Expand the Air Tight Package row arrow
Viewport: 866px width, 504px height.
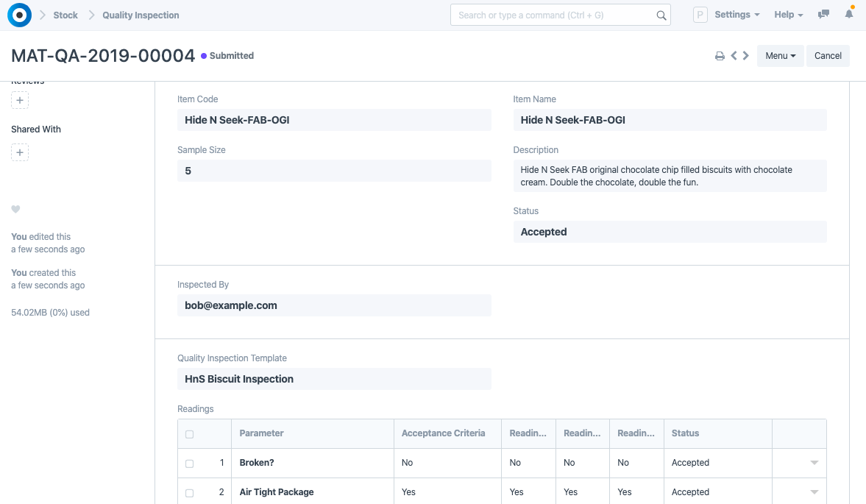point(814,492)
